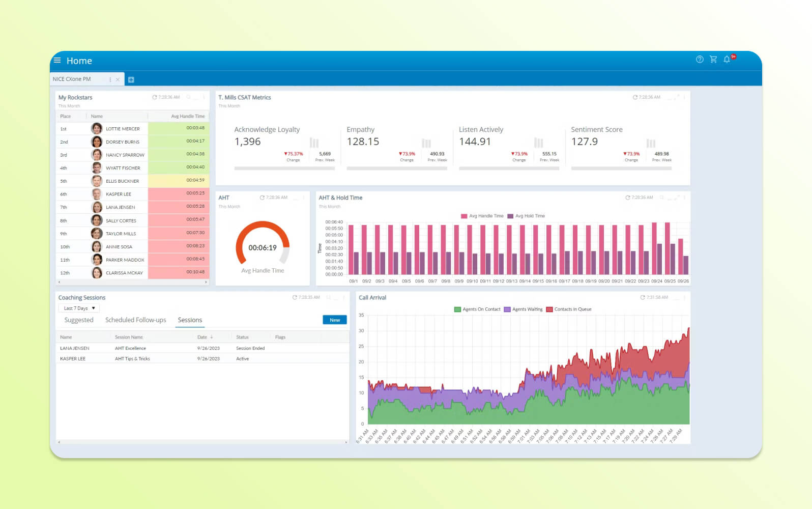Open the Last 7 Days dropdown
812x509 pixels.
point(79,308)
